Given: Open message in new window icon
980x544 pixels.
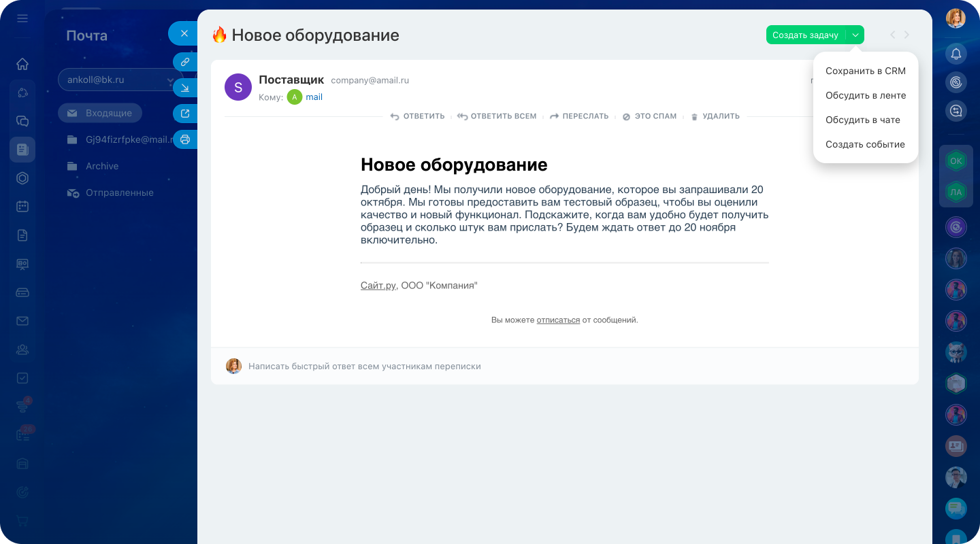Looking at the screenshot, I should (184, 114).
